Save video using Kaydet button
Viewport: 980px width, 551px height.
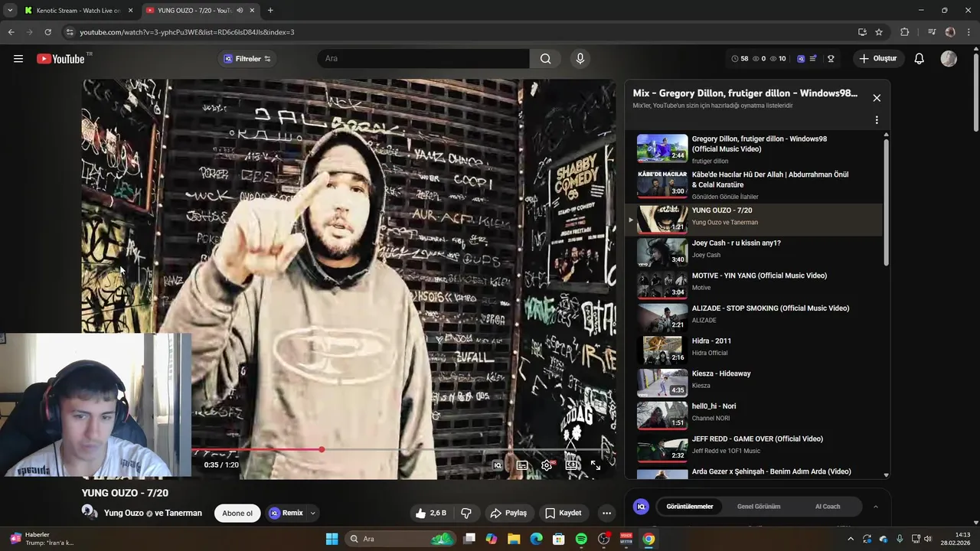[563, 513]
